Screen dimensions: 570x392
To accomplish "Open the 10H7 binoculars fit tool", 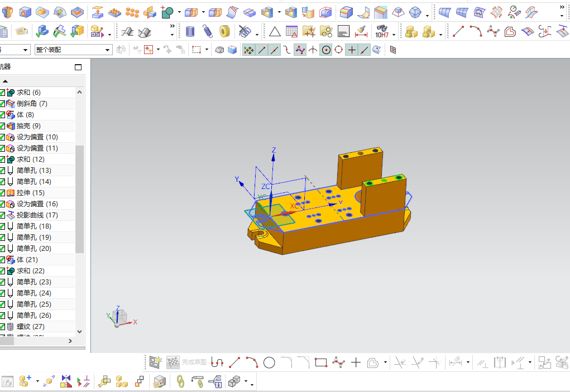I will pos(382,32).
